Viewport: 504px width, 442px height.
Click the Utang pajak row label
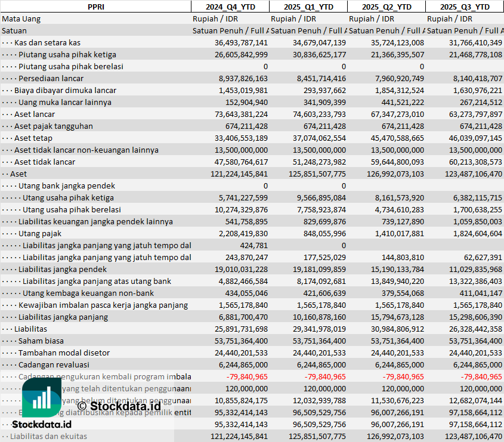coord(40,233)
